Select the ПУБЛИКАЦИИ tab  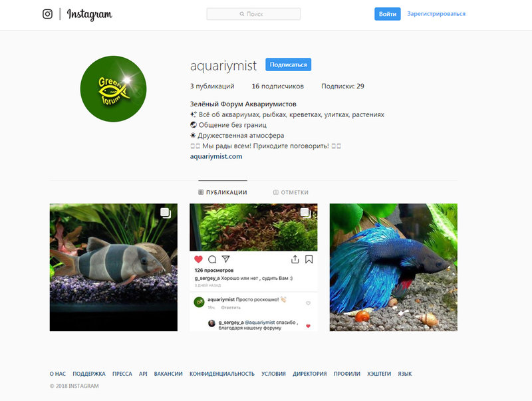(x=223, y=192)
